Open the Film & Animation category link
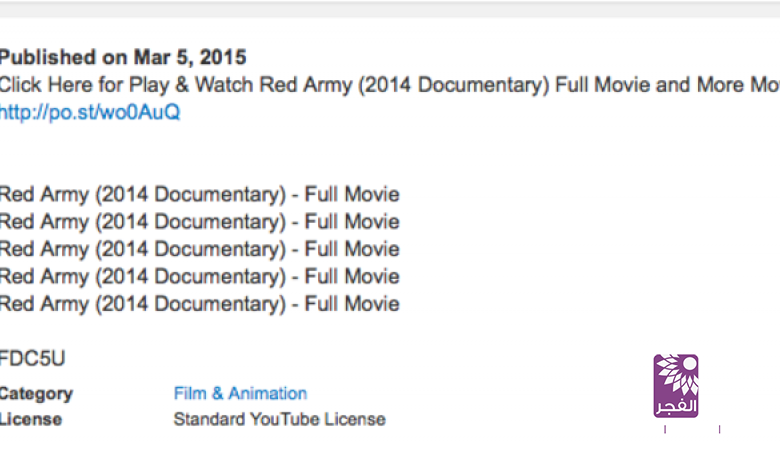This screenshot has height=451, width=780. [240, 394]
